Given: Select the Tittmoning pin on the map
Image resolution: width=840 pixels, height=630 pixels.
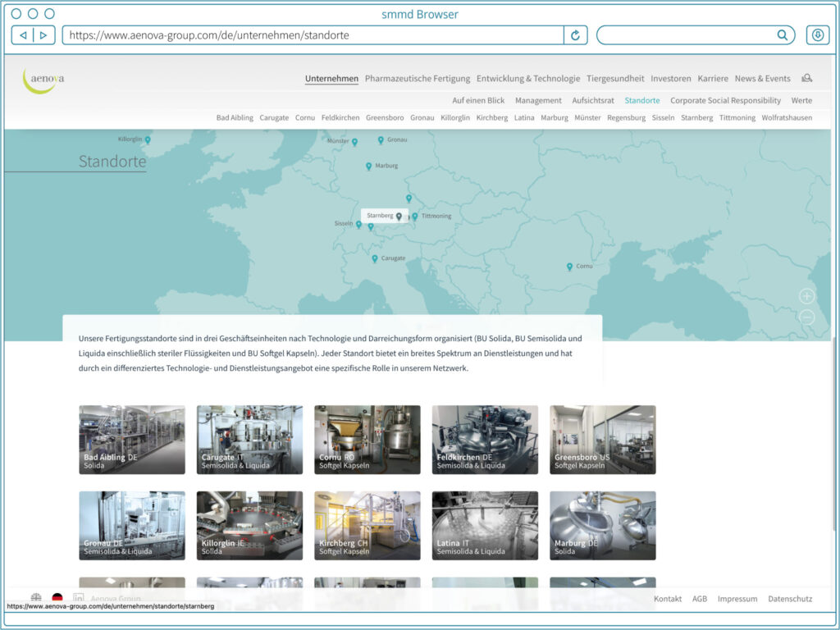Looking at the screenshot, I should [415, 217].
